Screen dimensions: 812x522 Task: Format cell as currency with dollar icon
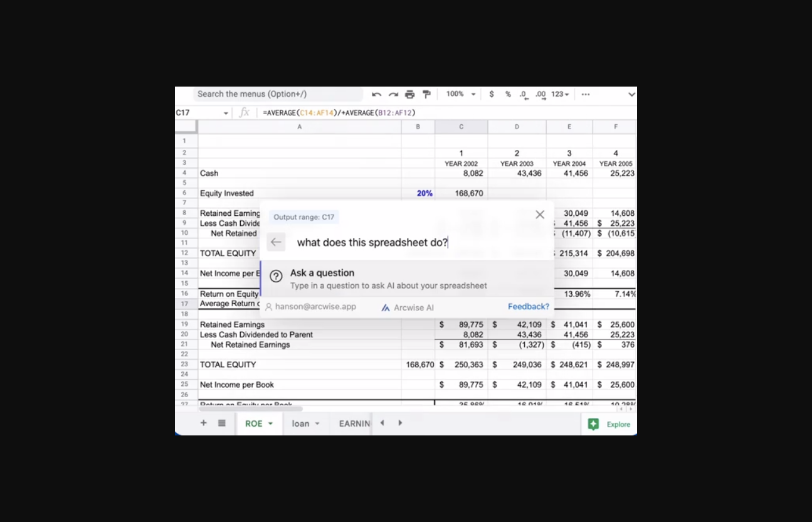tap(492, 94)
